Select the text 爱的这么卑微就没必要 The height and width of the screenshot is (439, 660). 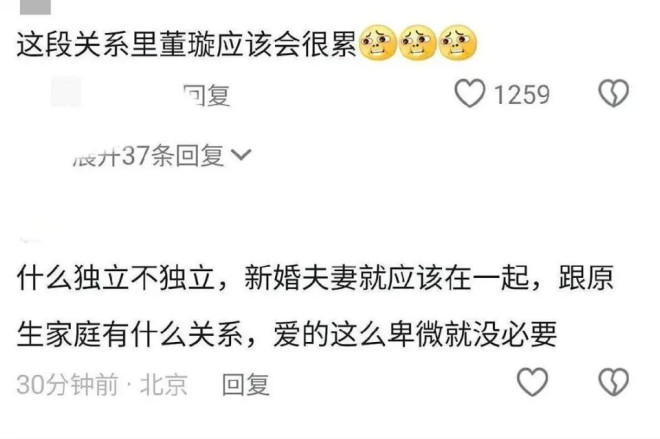pyautogui.click(x=415, y=335)
